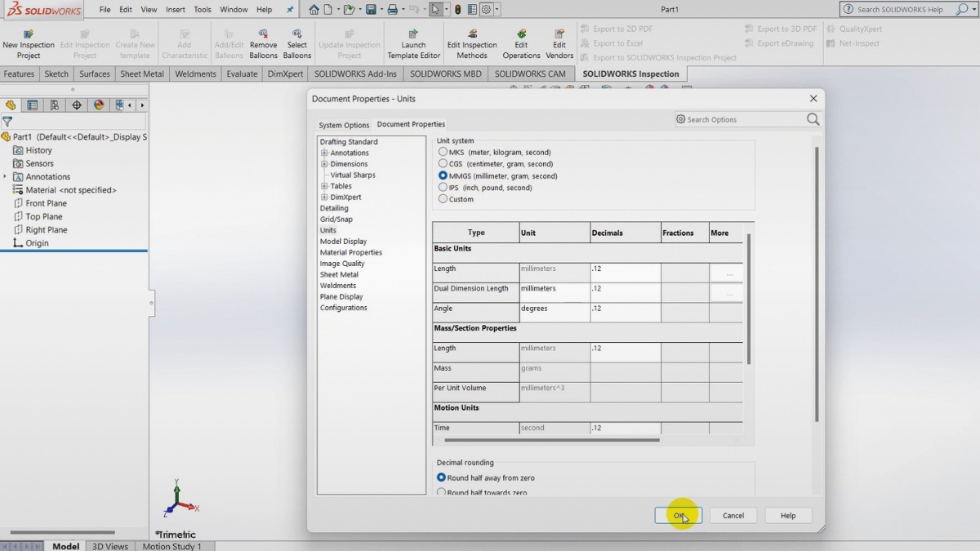The width and height of the screenshot is (980, 551).
Task: Click the units table vertical scrollbar
Action: pos(748,298)
